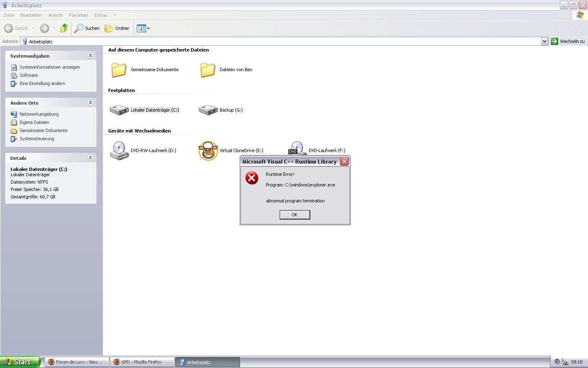Click the forward navigation arrow icon

(x=45, y=28)
